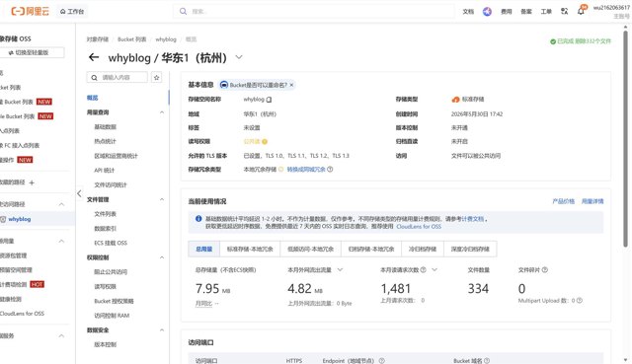Switch to 低频访问-本地冗余 tab
This screenshot has height=364, width=632.
point(310,249)
